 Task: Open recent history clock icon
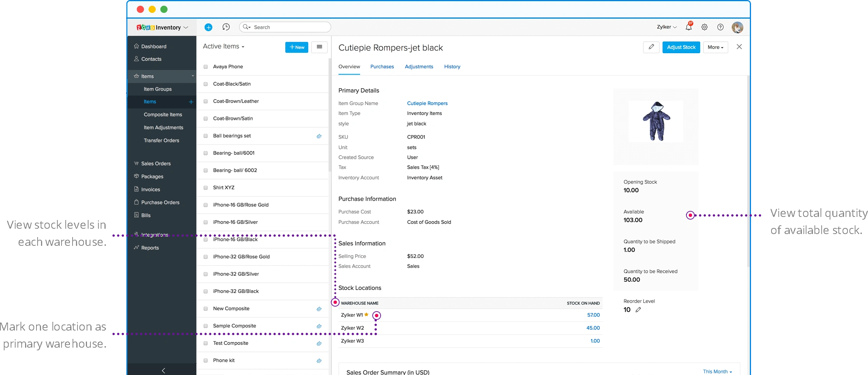tap(226, 27)
